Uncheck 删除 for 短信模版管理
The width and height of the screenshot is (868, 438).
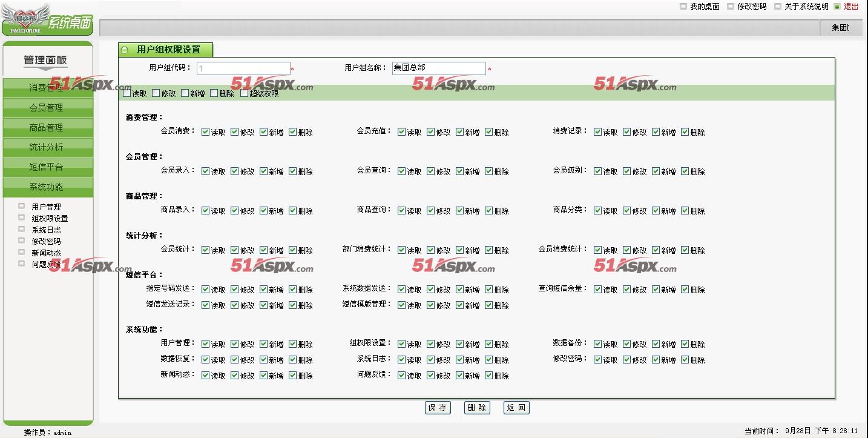coord(489,305)
